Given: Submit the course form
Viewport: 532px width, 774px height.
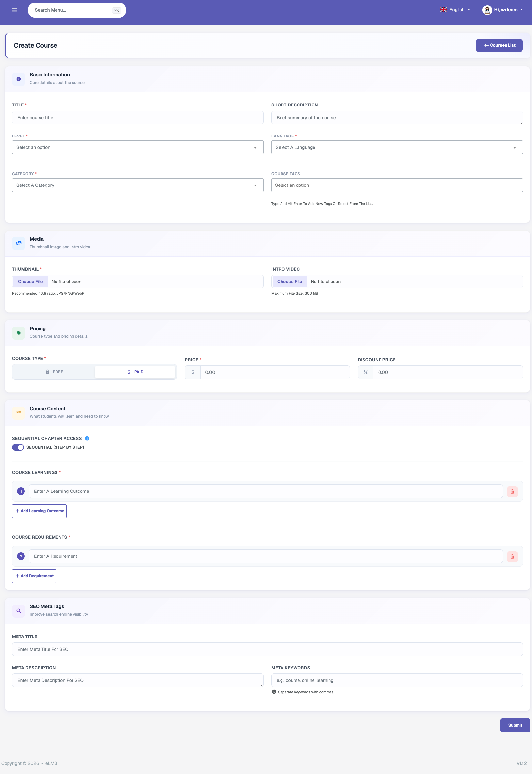Looking at the screenshot, I should pos(515,725).
